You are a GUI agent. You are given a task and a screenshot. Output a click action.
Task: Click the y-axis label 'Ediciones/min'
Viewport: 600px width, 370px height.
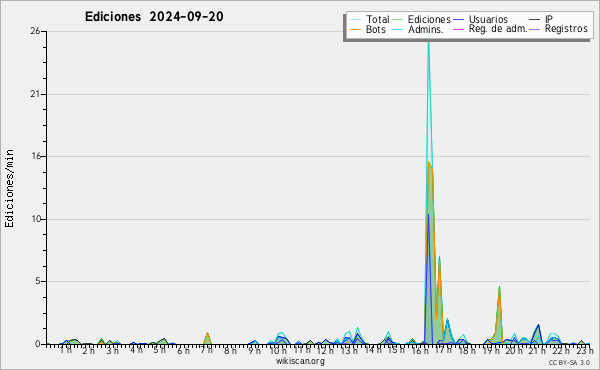coord(9,188)
